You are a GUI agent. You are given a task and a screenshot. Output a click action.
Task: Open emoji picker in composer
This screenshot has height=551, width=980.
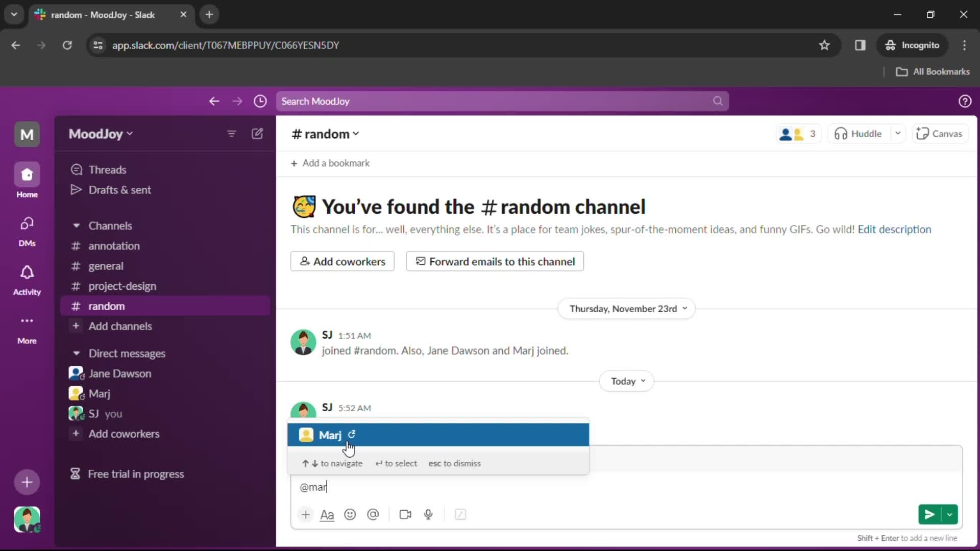pos(350,515)
